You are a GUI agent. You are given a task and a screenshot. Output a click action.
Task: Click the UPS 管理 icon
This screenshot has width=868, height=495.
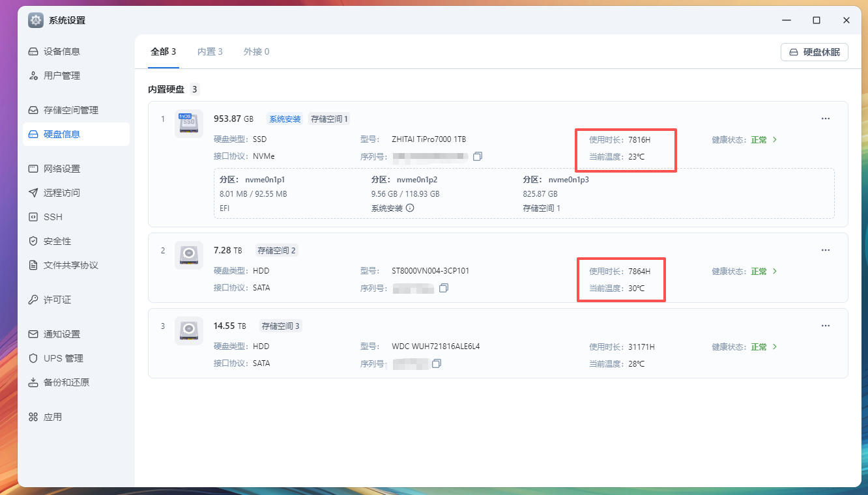click(x=33, y=358)
